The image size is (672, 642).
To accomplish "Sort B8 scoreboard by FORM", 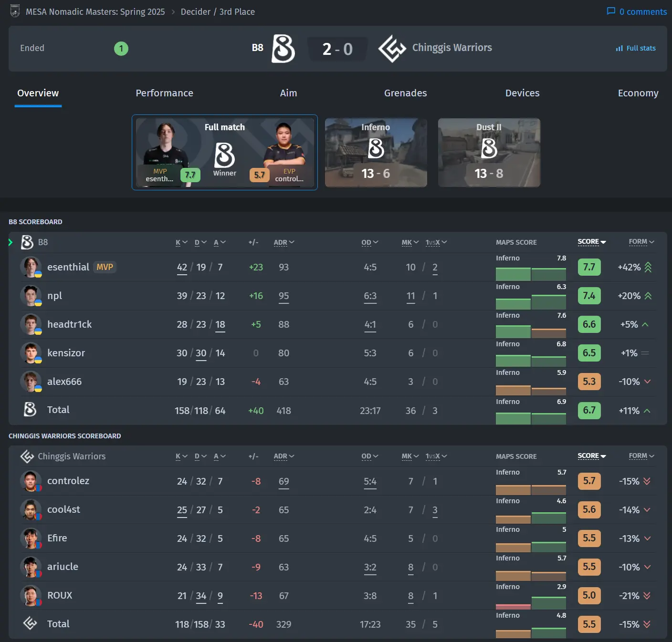I will (x=641, y=242).
